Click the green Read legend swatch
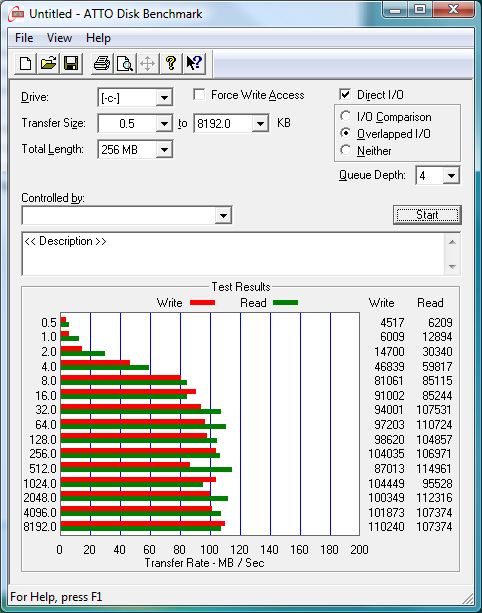 [x=285, y=303]
